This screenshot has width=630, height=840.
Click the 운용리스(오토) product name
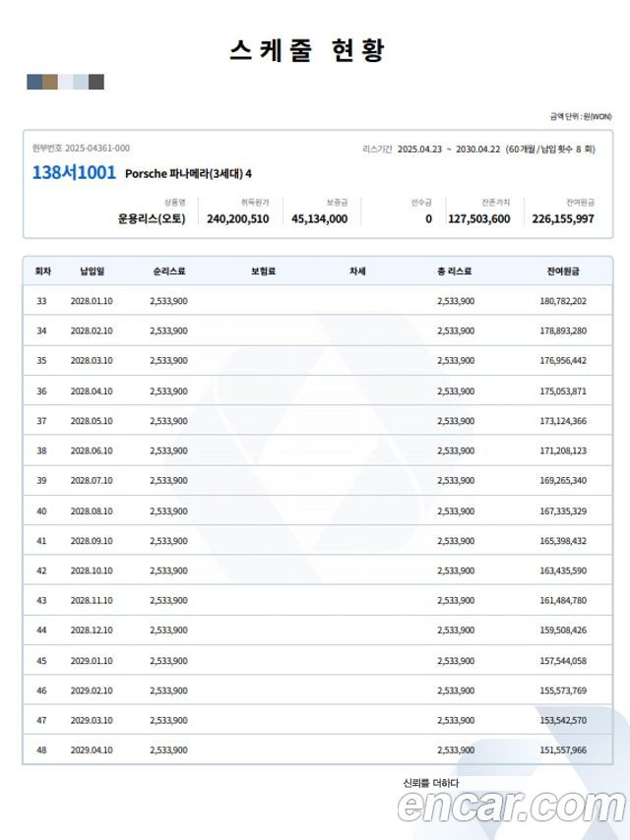click(152, 219)
